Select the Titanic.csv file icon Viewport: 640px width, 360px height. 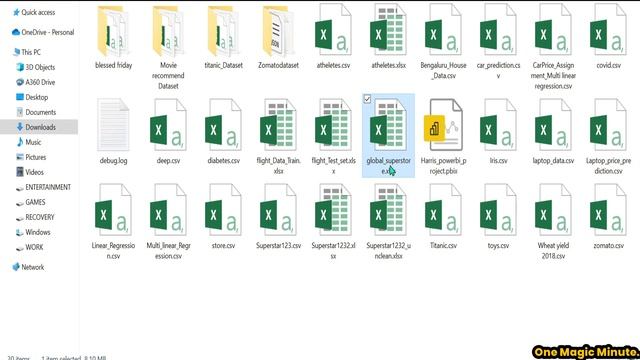pyautogui.click(x=443, y=210)
